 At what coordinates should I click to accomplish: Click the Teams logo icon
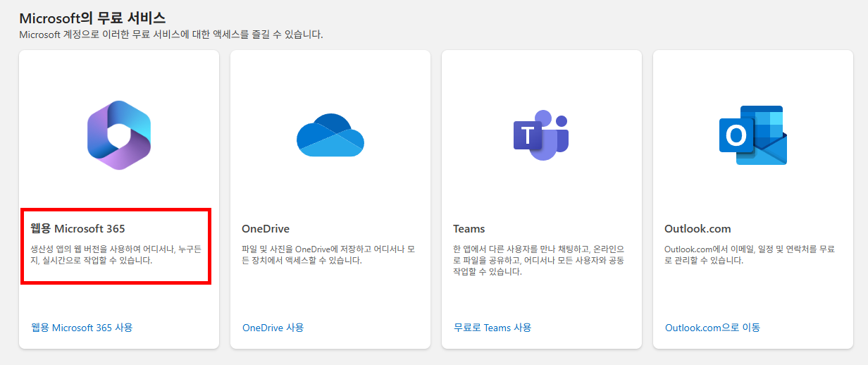click(x=541, y=135)
